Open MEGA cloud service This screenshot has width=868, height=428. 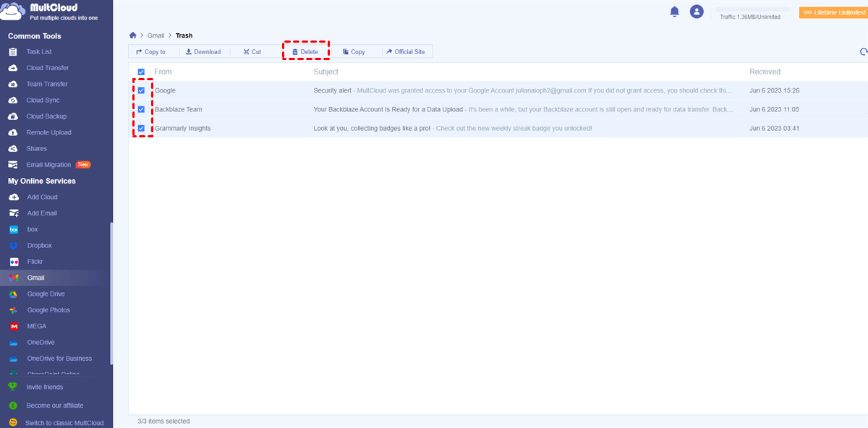(x=36, y=326)
